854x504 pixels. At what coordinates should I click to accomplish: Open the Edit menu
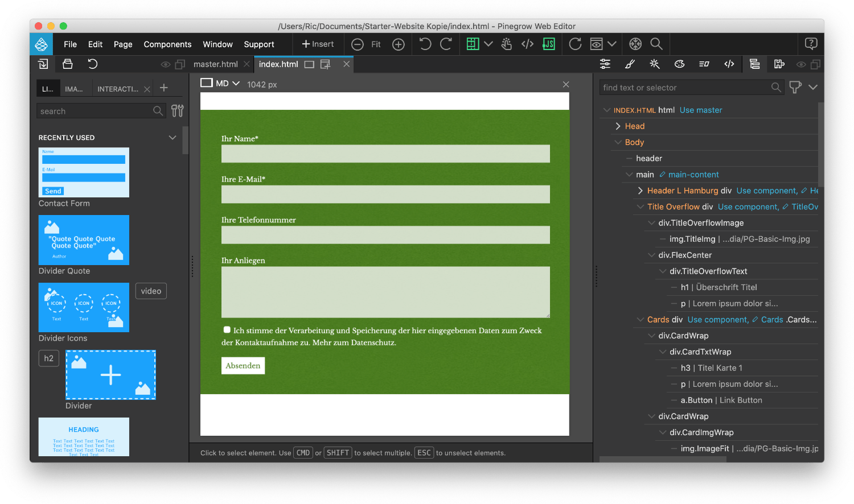click(96, 44)
